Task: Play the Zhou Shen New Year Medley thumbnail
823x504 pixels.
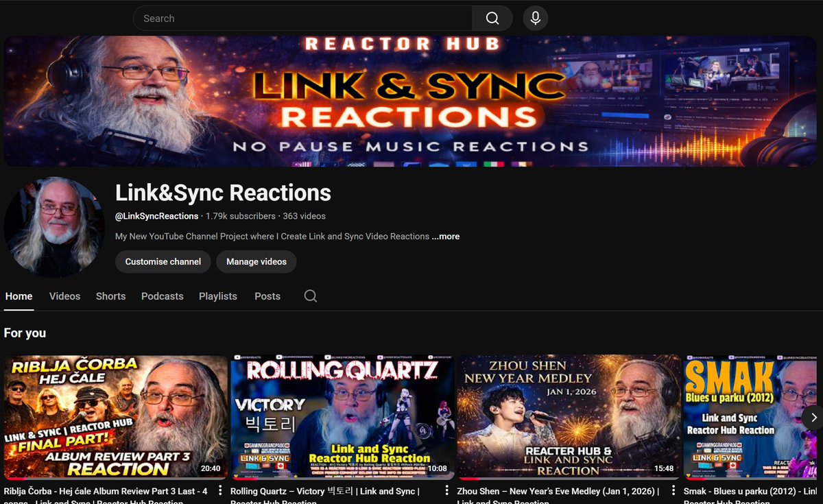Action: tap(569, 417)
